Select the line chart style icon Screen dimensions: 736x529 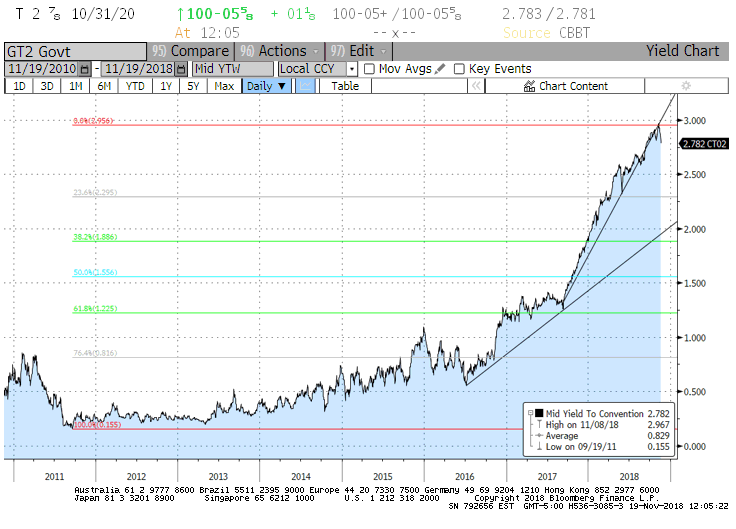coord(305,86)
